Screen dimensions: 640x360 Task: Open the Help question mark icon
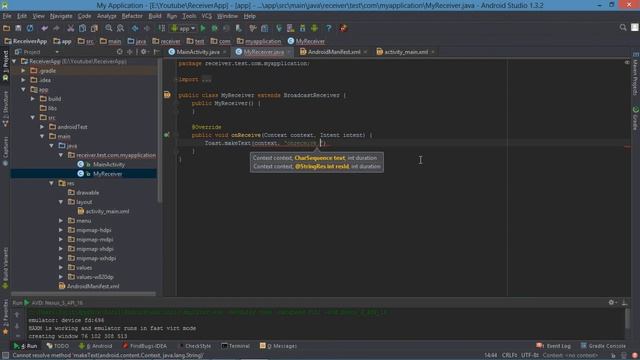[x=329, y=28]
